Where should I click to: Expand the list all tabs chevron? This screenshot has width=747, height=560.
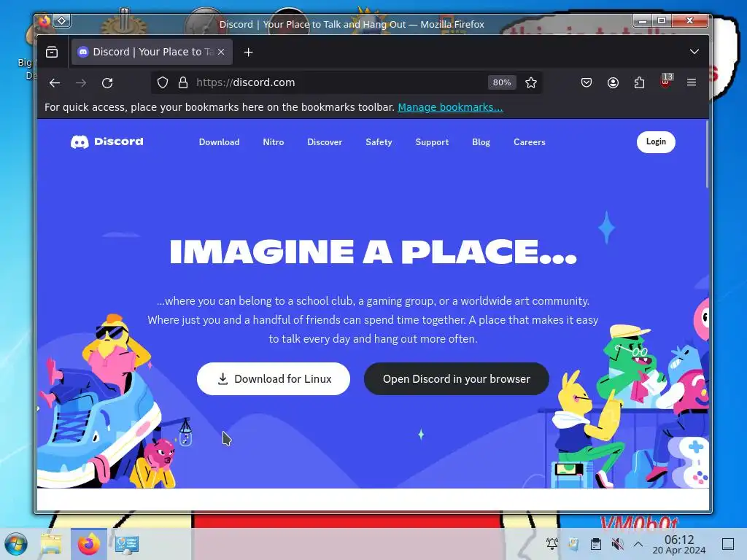click(694, 52)
